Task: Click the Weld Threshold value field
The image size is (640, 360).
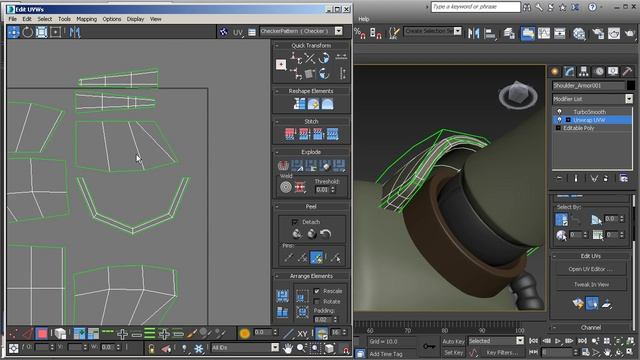Action: 322,190
